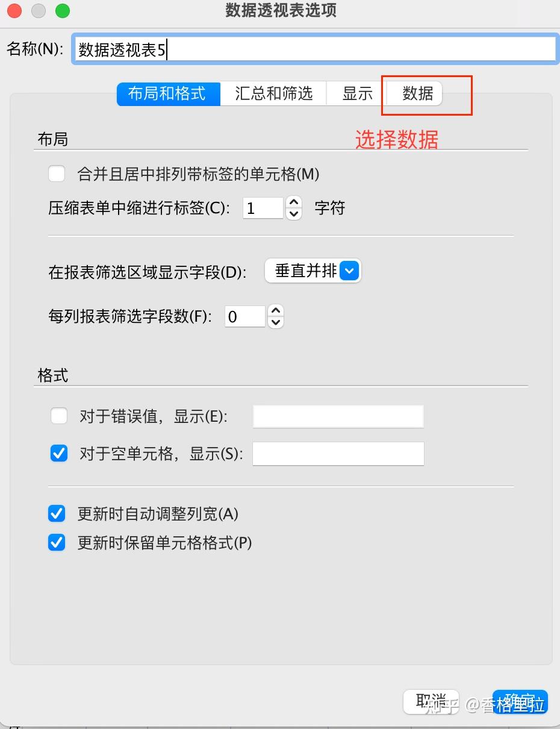
Task: Decrease the indent characters stepper down arrow
Action: pos(293,214)
